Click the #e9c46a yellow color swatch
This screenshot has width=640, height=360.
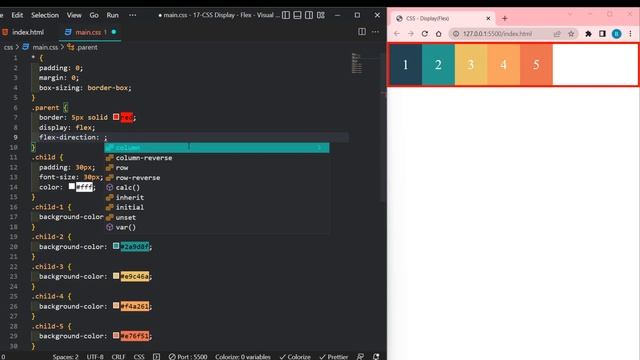116,276
